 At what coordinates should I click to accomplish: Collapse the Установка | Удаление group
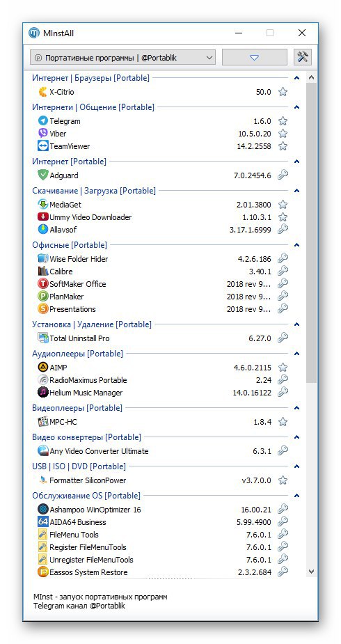tap(297, 324)
